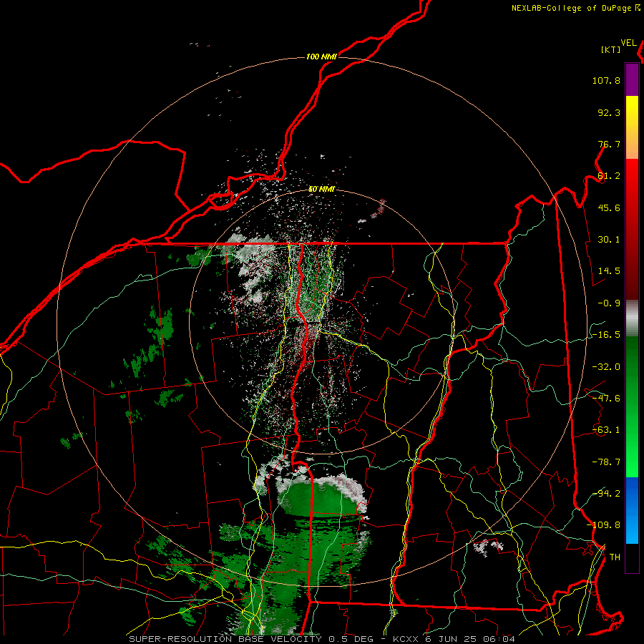Click the purple segment of the color bar
The image size is (644, 644).
pos(632,79)
